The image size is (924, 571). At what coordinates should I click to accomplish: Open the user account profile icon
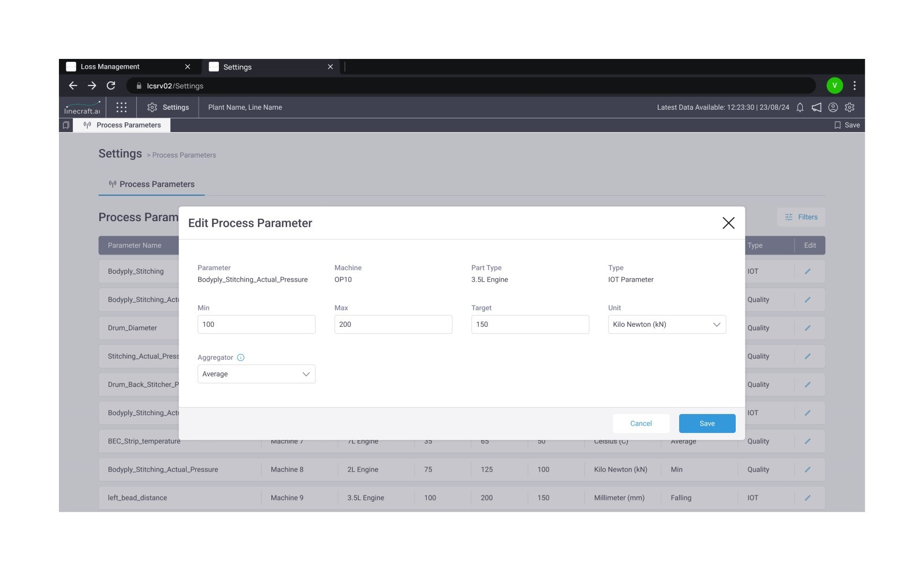[833, 107]
